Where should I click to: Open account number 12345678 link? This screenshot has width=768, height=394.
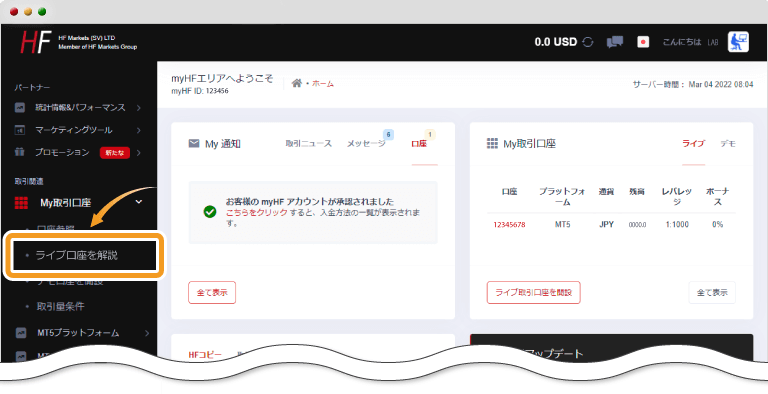[x=509, y=224]
